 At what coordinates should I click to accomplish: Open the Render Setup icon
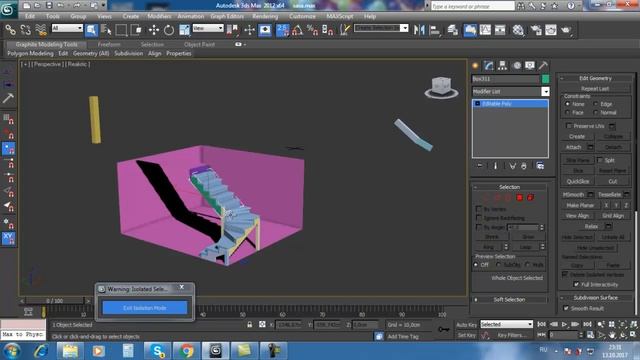pos(536,30)
